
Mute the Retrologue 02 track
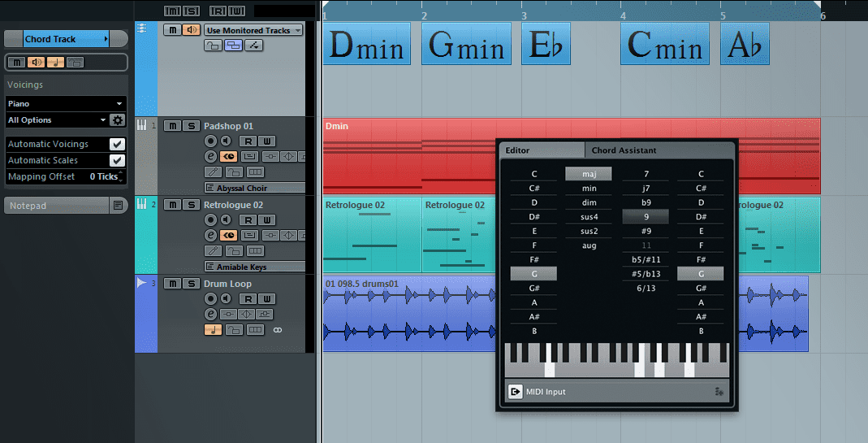tap(173, 205)
